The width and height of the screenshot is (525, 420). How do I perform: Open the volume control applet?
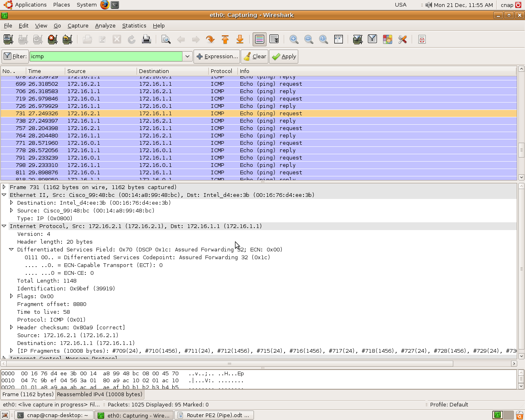coord(429,5)
